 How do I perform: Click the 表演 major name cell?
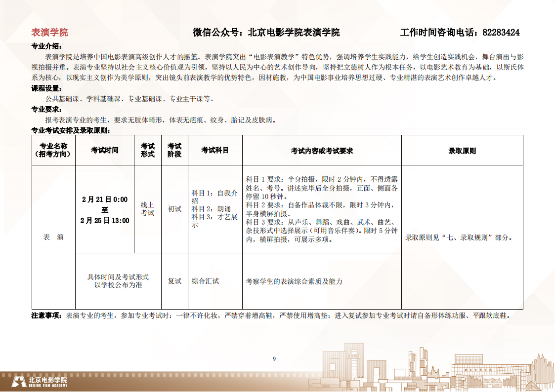pos(53,237)
